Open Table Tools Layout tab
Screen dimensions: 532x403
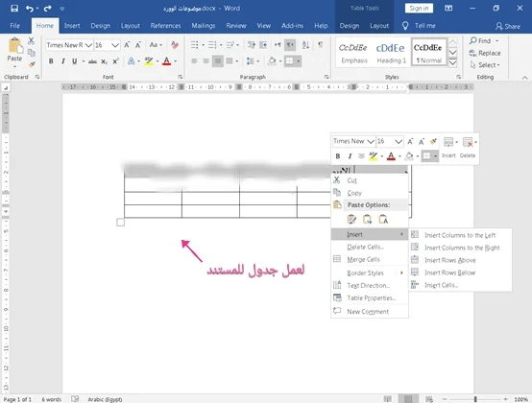[379, 26]
